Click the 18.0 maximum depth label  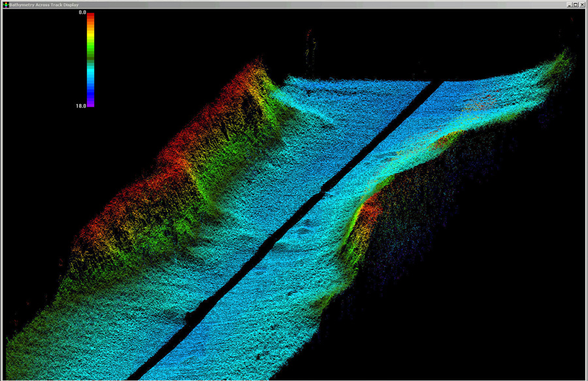tap(81, 105)
